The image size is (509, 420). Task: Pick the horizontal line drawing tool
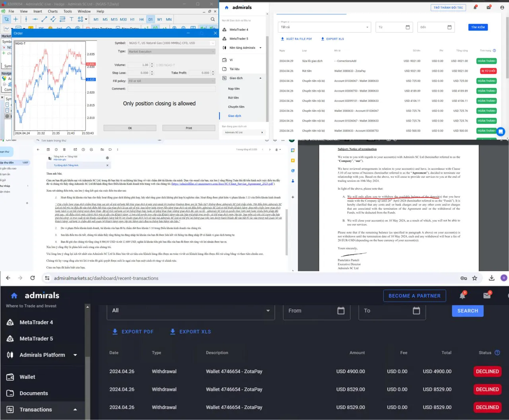coord(35,19)
